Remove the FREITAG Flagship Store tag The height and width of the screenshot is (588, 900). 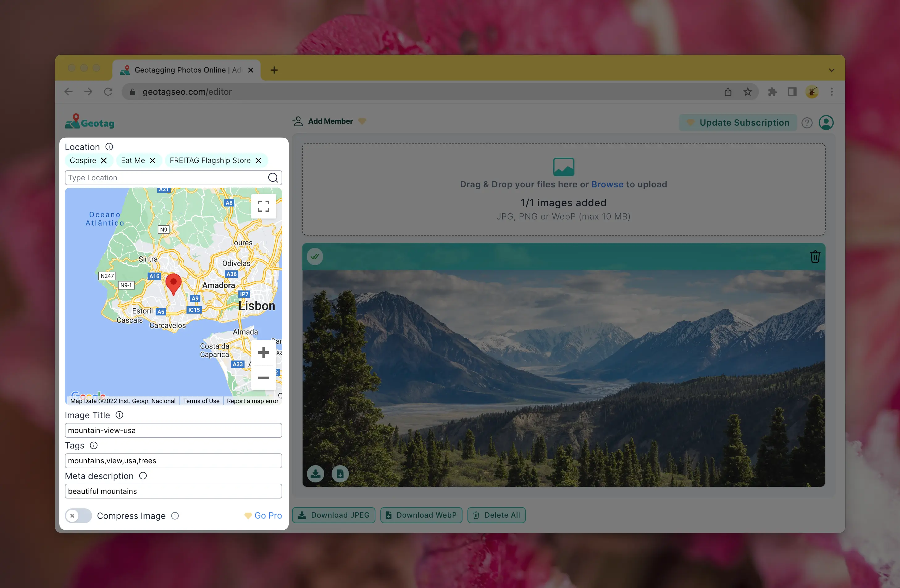point(258,160)
